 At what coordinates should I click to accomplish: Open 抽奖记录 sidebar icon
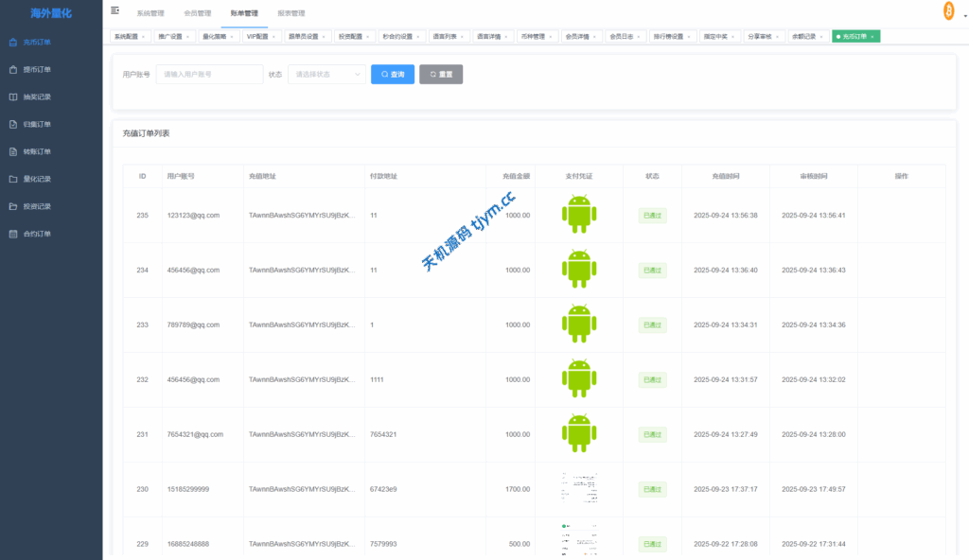click(13, 96)
